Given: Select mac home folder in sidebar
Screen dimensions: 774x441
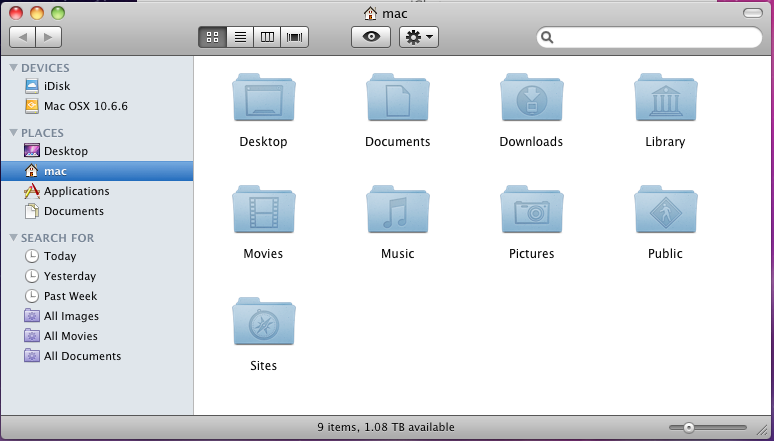Looking at the screenshot, I should 97,171.
